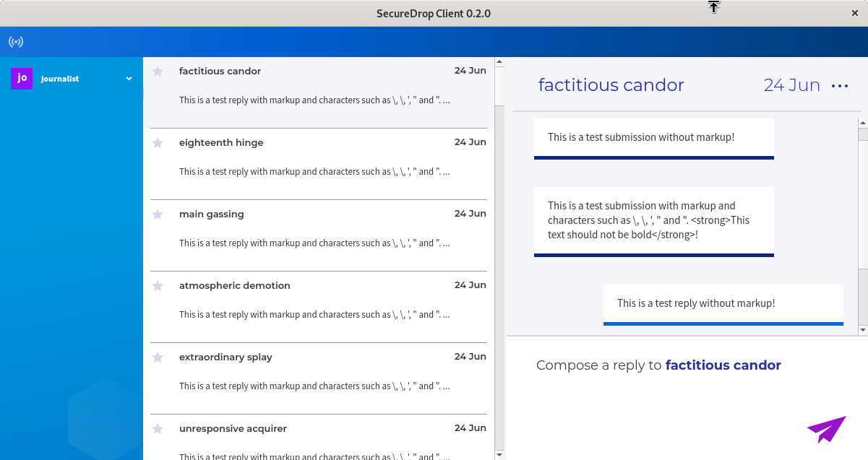Click the purple 'jo' user avatar
The image size is (868, 460).
pyautogui.click(x=22, y=78)
